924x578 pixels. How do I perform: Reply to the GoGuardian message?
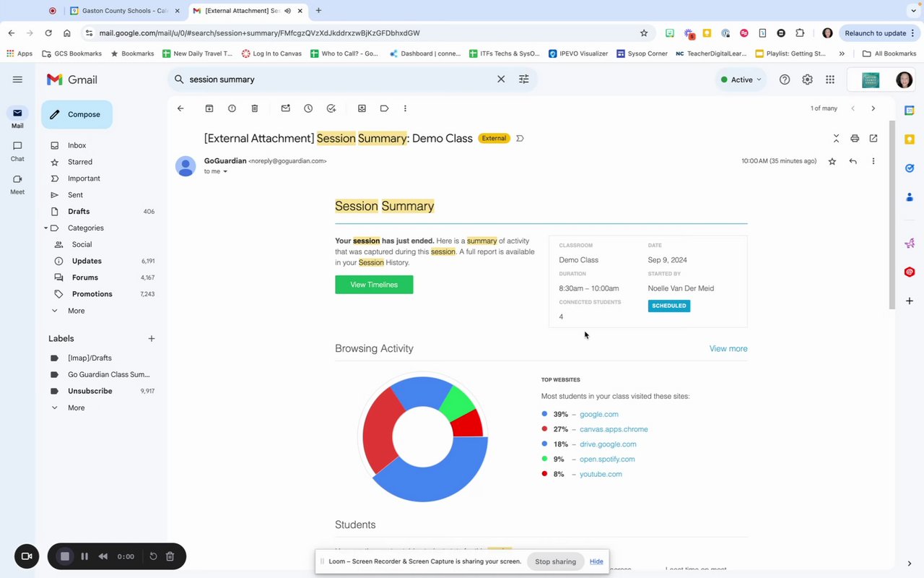[x=853, y=161]
